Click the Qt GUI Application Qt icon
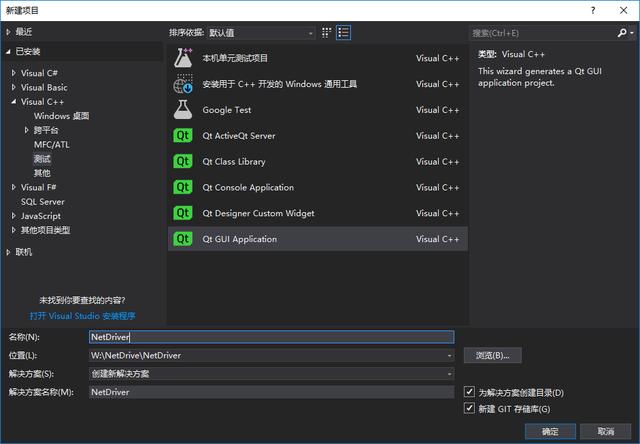Screen dimensions: 640x444 coord(183,239)
